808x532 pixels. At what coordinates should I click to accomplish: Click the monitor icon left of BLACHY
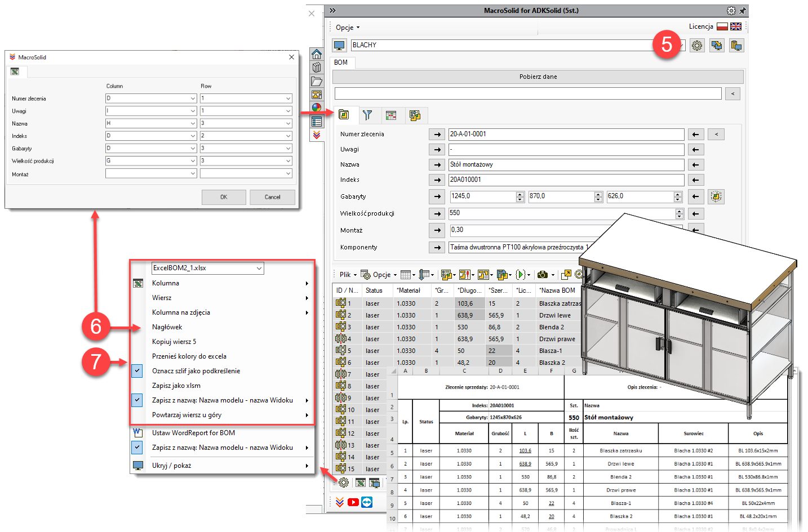pyautogui.click(x=339, y=45)
